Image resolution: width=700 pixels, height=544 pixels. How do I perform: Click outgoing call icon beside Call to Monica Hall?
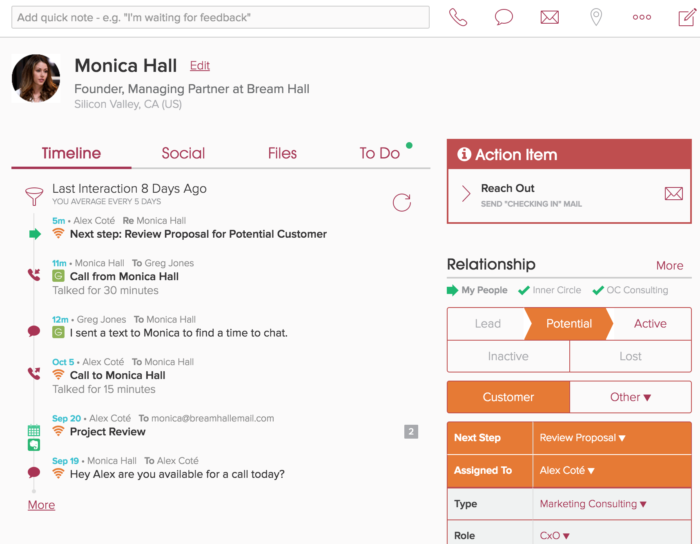34,373
